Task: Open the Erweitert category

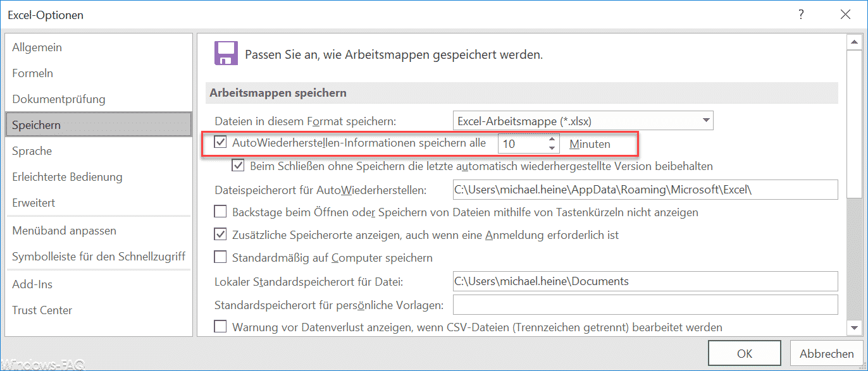Action: pos(99,203)
